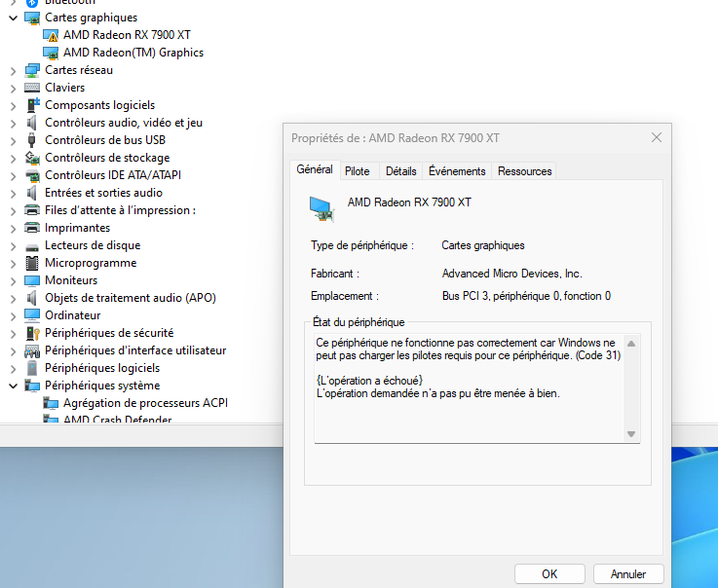The width and height of the screenshot is (718, 588).
Task: Select the Périphériques d'interface utilisateur row
Action: 135,350
